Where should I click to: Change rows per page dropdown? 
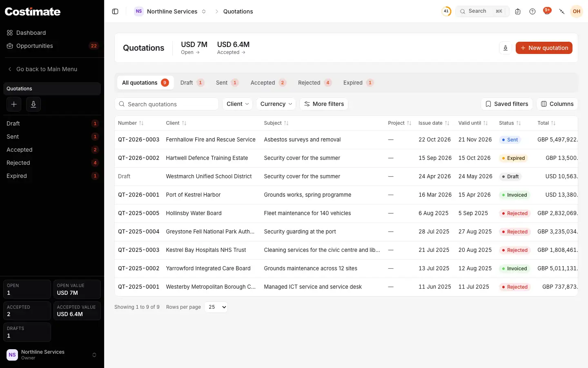coord(216,307)
